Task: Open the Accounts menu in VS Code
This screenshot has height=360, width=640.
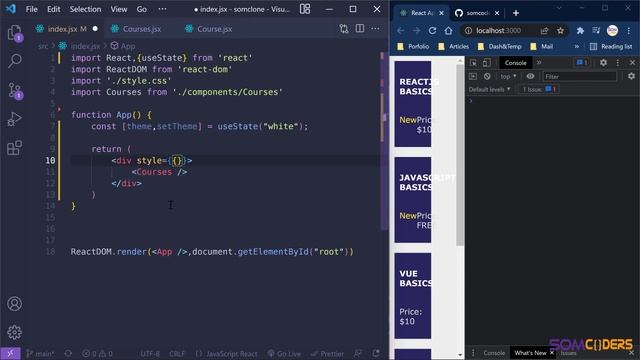Action: point(15,304)
